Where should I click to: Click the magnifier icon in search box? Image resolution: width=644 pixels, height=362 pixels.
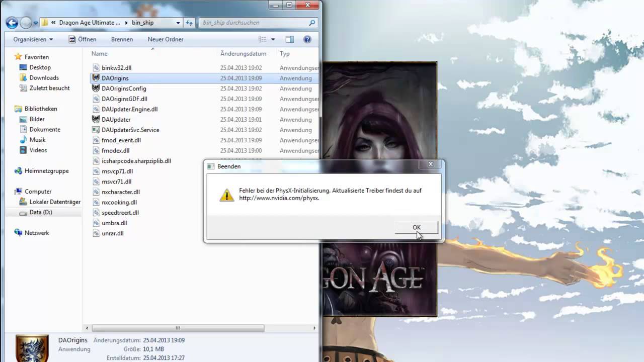click(x=312, y=23)
